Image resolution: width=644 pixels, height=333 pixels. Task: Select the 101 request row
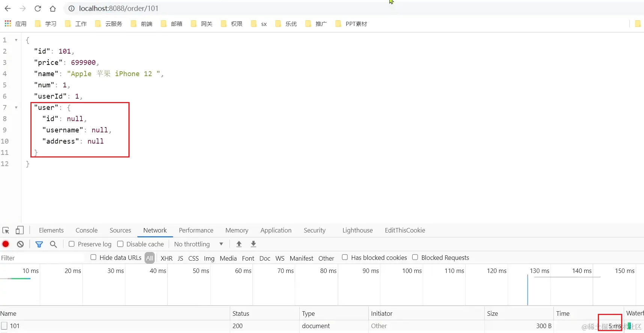pyautogui.click(x=322, y=326)
